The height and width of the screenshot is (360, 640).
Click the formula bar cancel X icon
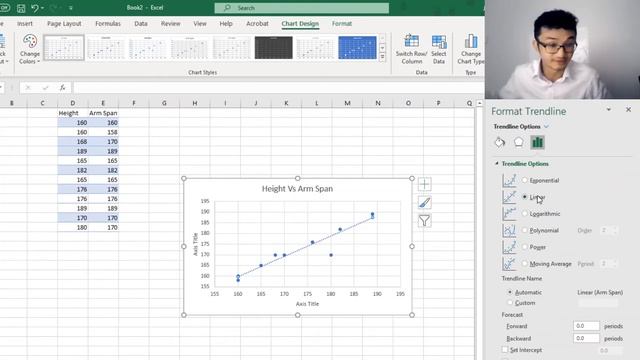point(28,87)
